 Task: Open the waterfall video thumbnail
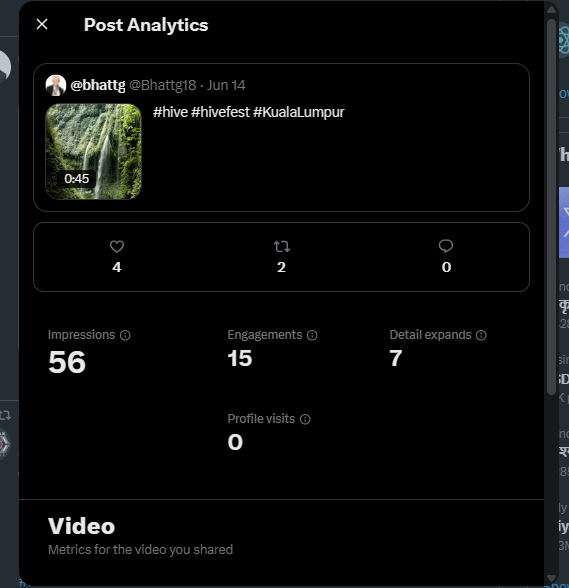pyautogui.click(x=93, y=152)
